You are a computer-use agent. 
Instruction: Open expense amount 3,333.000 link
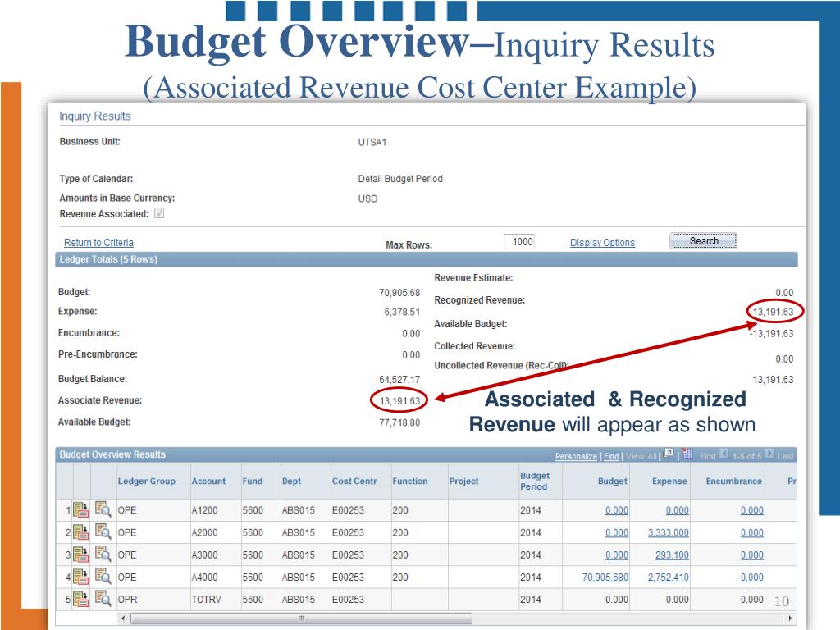[x=668, y=532]
